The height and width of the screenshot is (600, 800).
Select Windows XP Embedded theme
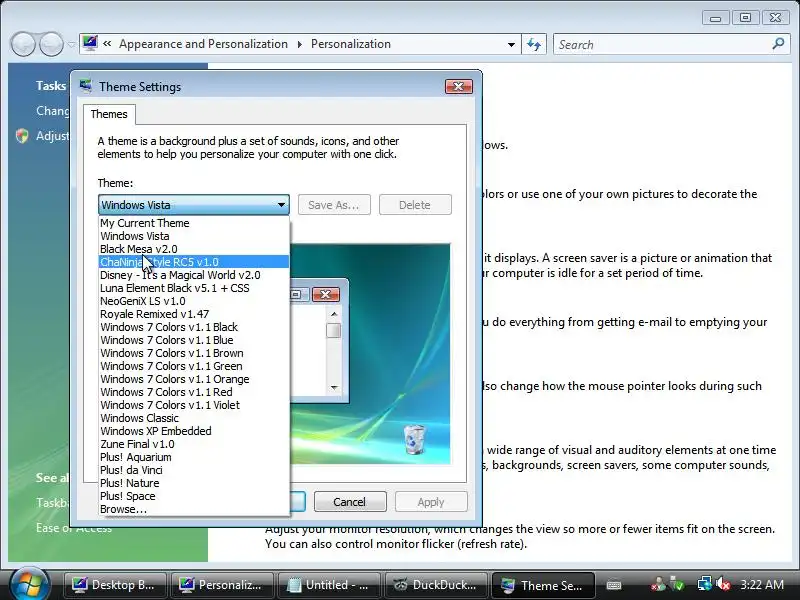click(194, 431)
